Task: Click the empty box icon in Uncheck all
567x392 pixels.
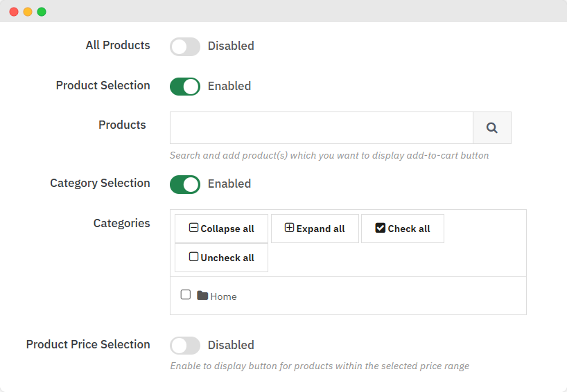Action: coord(193,257)
